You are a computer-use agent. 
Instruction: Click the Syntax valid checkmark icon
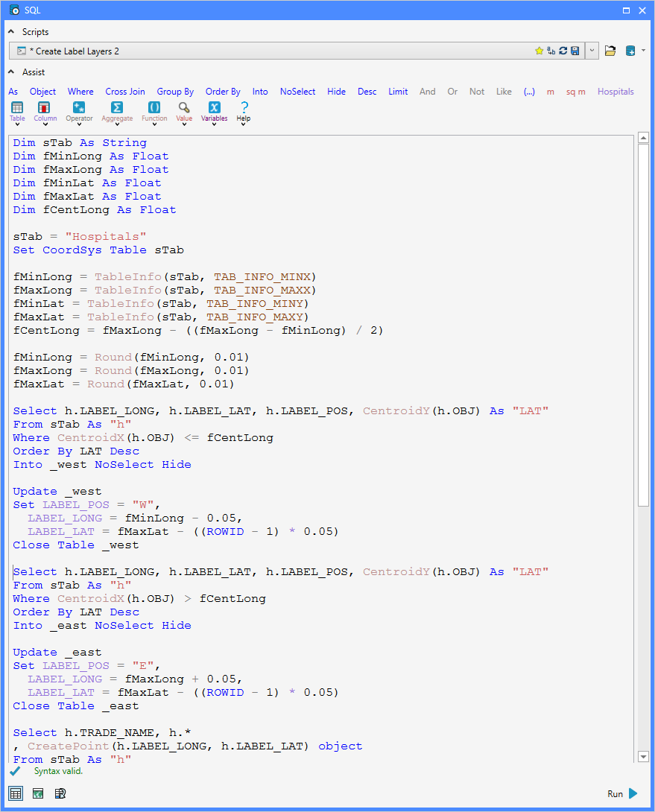coord(15,771)
